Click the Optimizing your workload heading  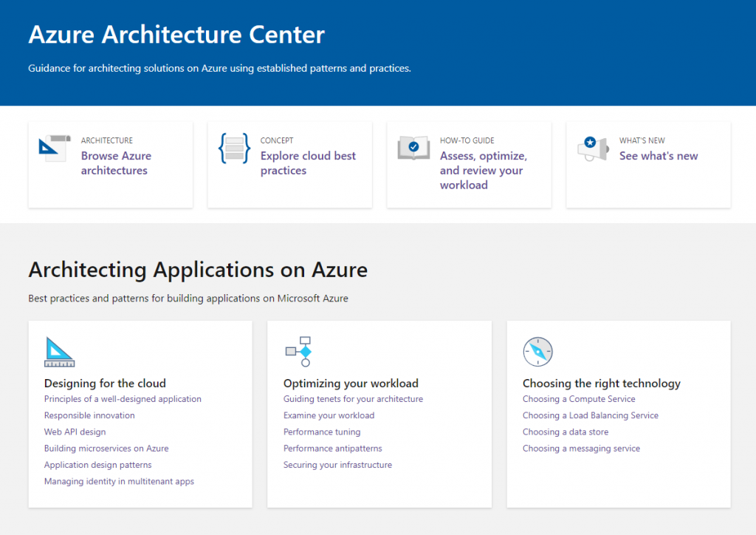click(x=351, y=383)
